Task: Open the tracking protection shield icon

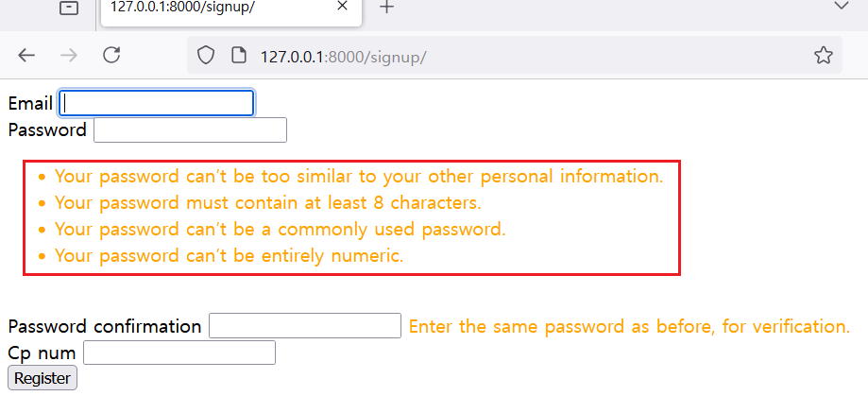Action: (x=206, y=56)
